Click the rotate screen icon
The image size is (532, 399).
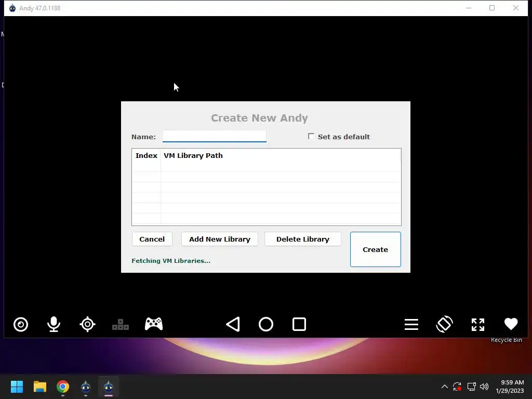click(445, 324)
